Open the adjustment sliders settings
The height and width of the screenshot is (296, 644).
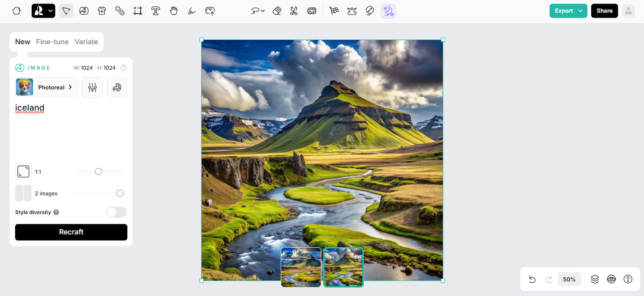(92, 87)
